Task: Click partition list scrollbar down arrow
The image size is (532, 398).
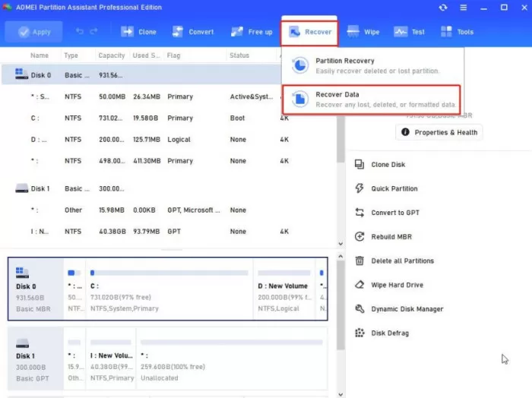Action: click(340, 243)
